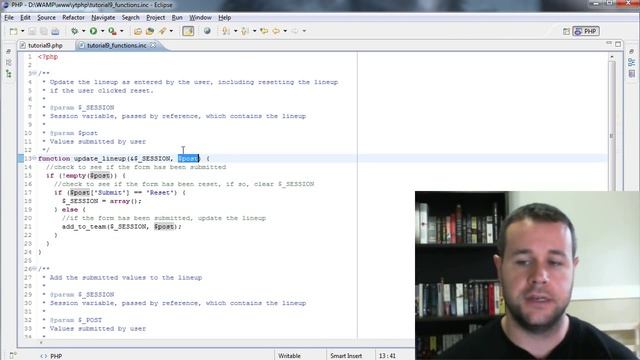Click the green Run icon
Screen dimensions: 640x360
(x=93, y=31)
